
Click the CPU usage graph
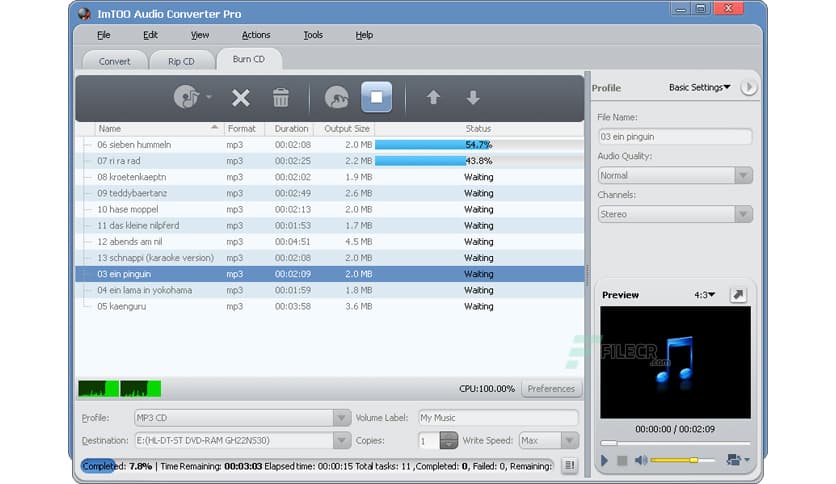pos(119,389)
